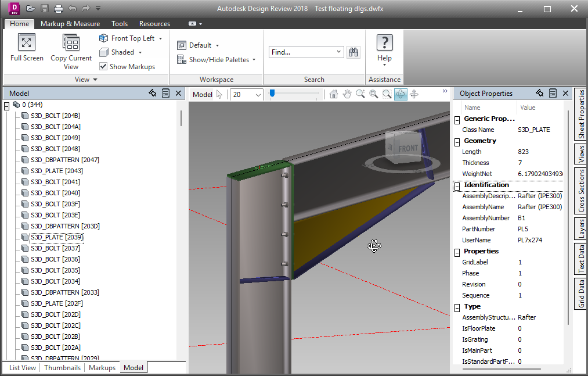Select the Zoom Rectangle tool
Viewport: 588px width, 376px height.
374,94
